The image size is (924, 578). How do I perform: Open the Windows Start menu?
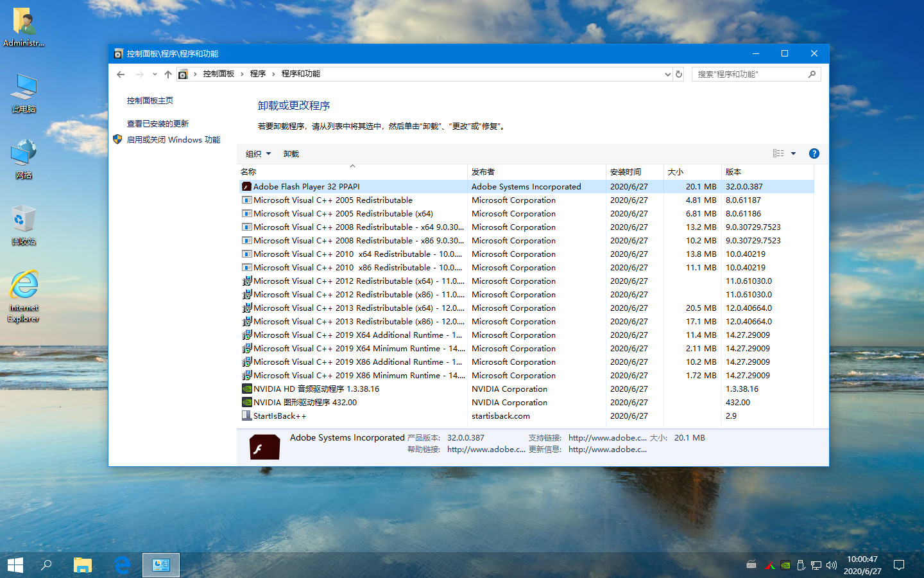tap(15, 565)
